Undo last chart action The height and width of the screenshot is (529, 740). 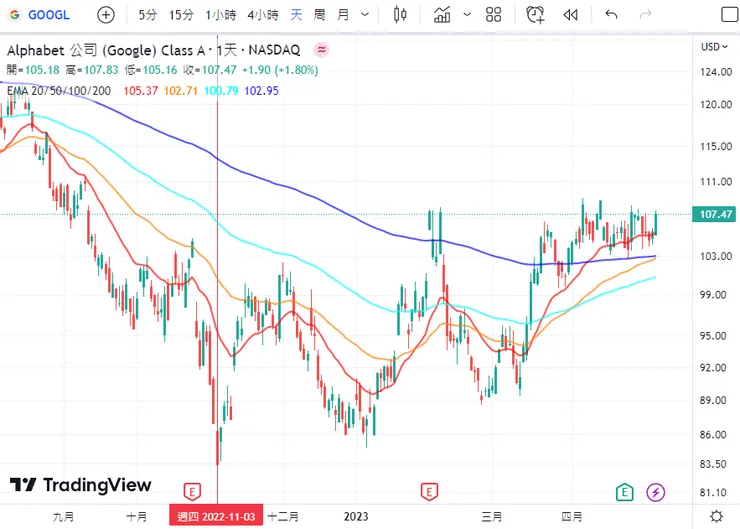[611, 15]
